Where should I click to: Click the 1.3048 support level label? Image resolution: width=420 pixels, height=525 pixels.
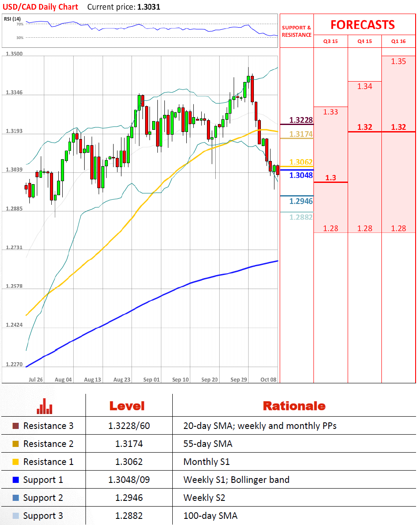(301, 175)
